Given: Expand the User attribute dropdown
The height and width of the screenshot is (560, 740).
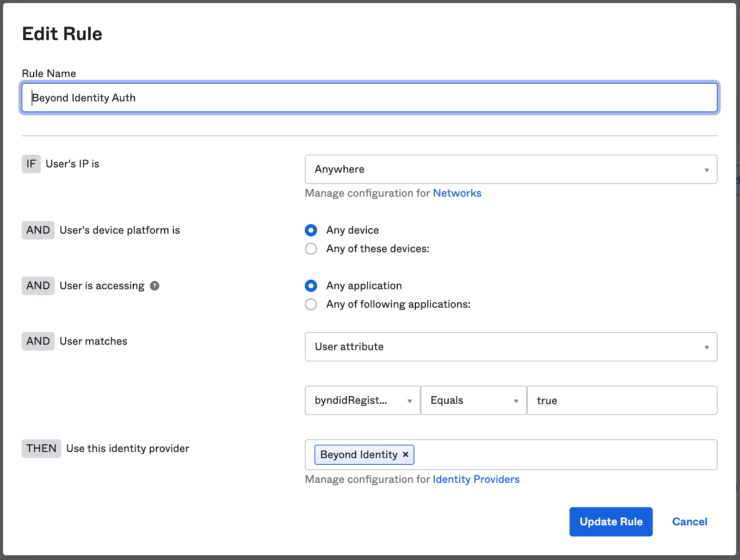Looking at the screenshot, I should pyautogui.click(x=511, y=347).
